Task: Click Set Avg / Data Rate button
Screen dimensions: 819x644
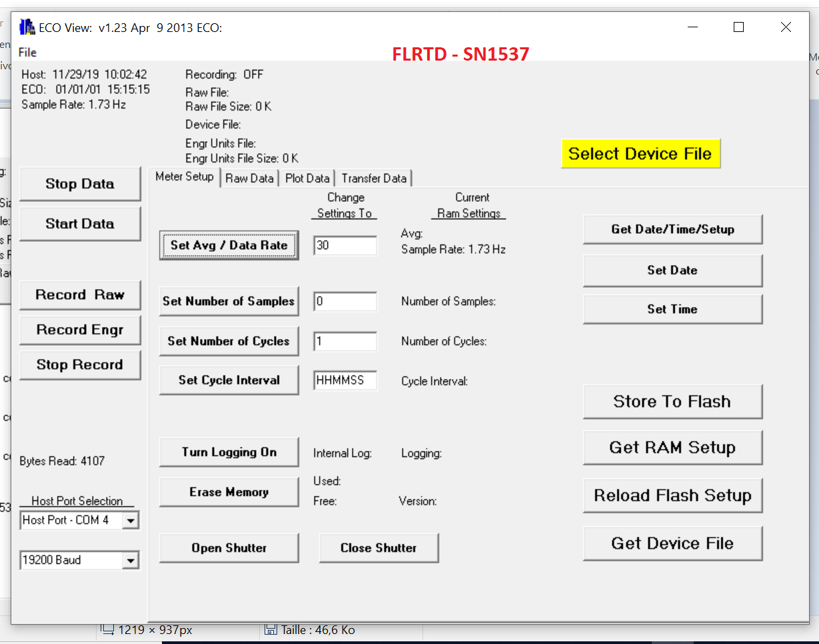Action: click(229, 245)
